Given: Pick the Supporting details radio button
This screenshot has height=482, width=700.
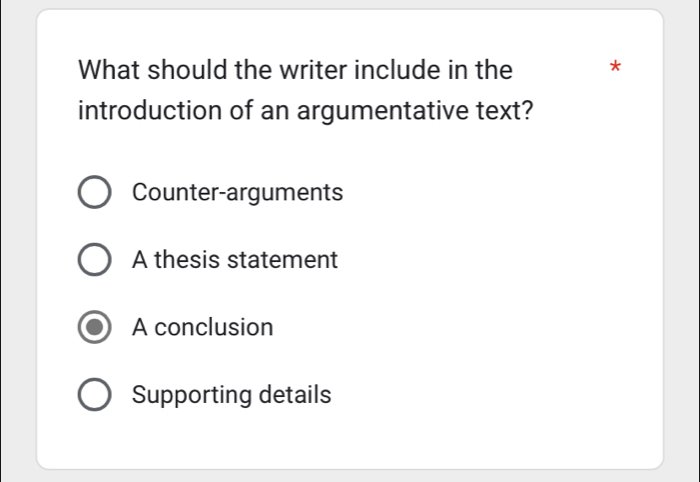Looking at the screenshot, I should pyautogui.click(x=95, y=396).
